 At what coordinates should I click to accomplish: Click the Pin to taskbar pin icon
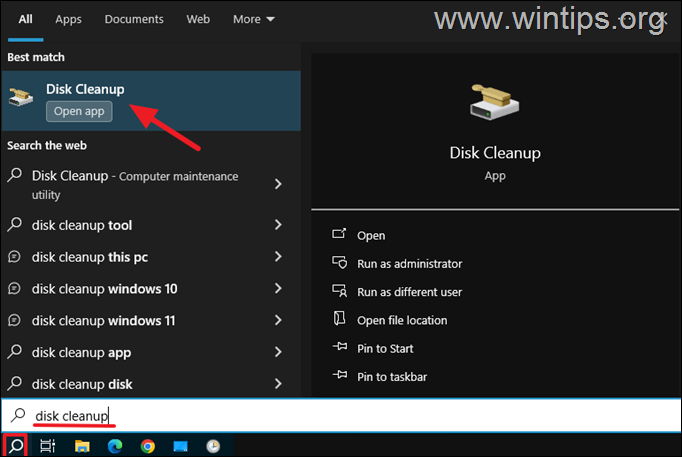[x=340, y=374]
